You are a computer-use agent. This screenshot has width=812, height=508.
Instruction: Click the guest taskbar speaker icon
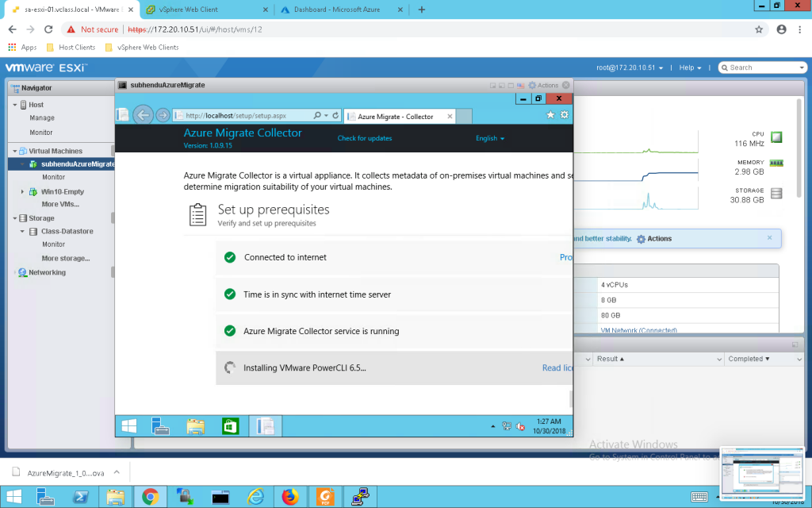point(520,426)
